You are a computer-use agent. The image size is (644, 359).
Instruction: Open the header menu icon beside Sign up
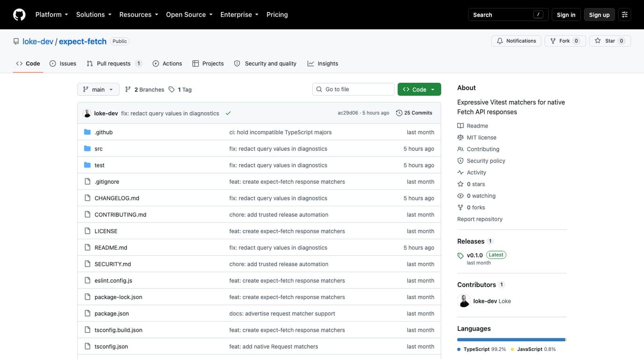[x=624, y=14]
